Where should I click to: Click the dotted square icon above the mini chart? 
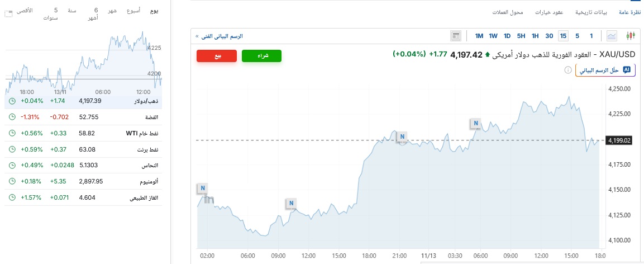(x=8, y=14)
